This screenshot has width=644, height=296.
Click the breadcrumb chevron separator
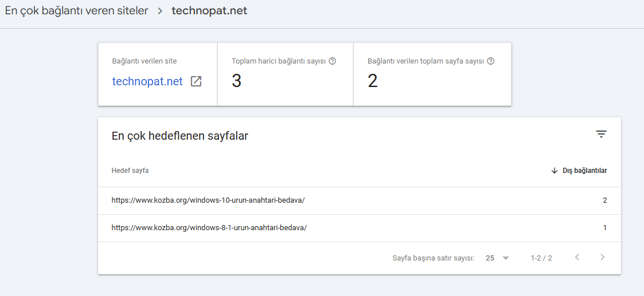[x=160, y=11]
